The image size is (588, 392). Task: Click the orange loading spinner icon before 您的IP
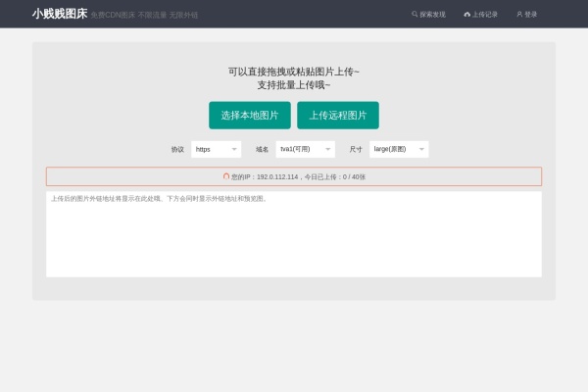(226, 176)
